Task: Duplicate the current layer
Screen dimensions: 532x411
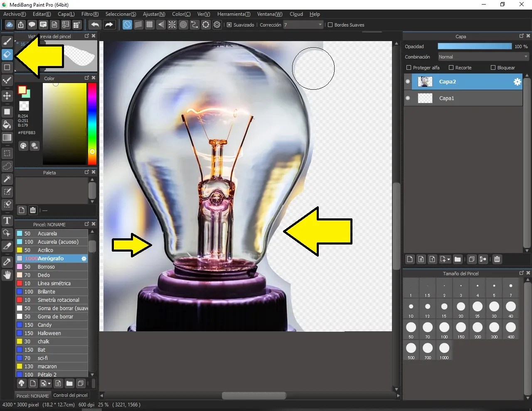Action: (471, 259)
